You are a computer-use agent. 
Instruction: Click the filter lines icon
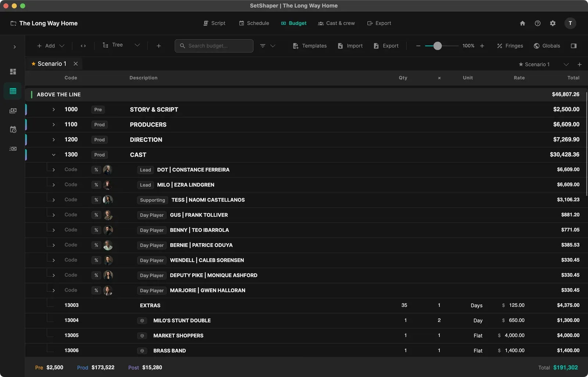coord(263,46)
